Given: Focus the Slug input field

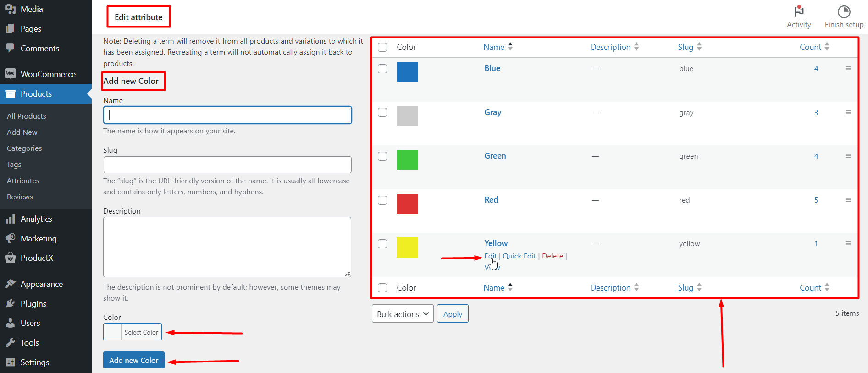Looking at the screenshot, I should point(227,165).
